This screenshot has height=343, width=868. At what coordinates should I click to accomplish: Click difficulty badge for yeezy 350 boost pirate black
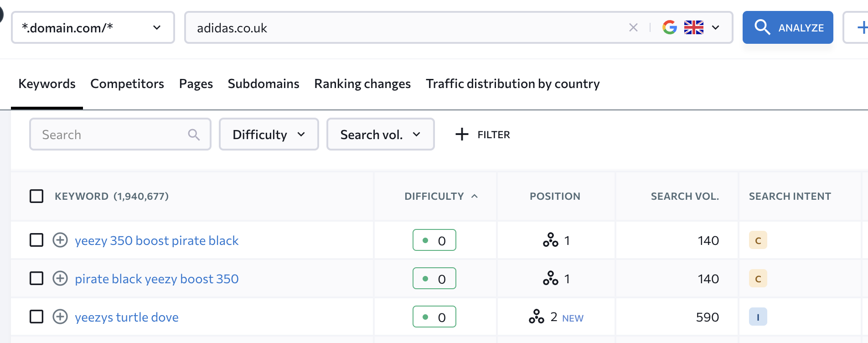434,240
